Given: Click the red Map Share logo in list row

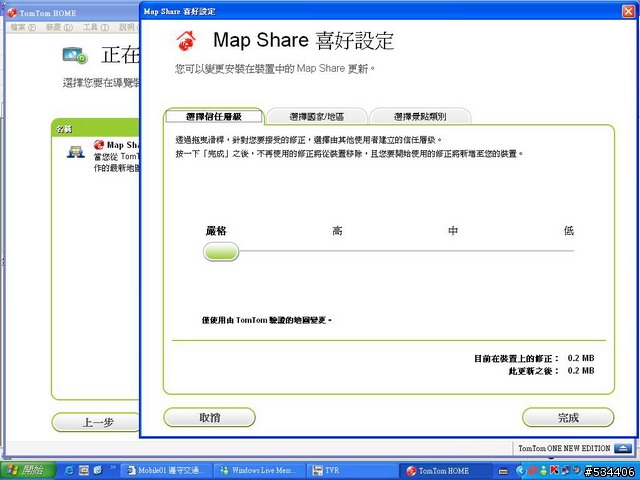Looking at the screenshot, I should (x=98, y=144).
